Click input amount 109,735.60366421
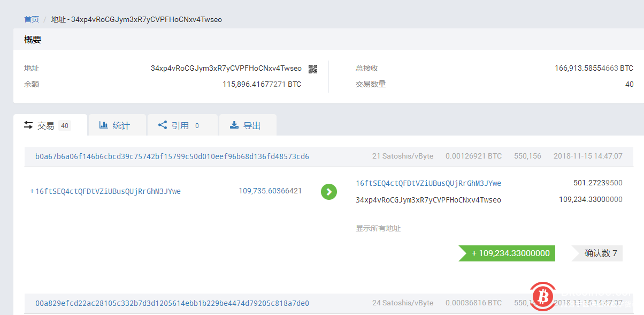The image size is (644, 315). [270, 191]
